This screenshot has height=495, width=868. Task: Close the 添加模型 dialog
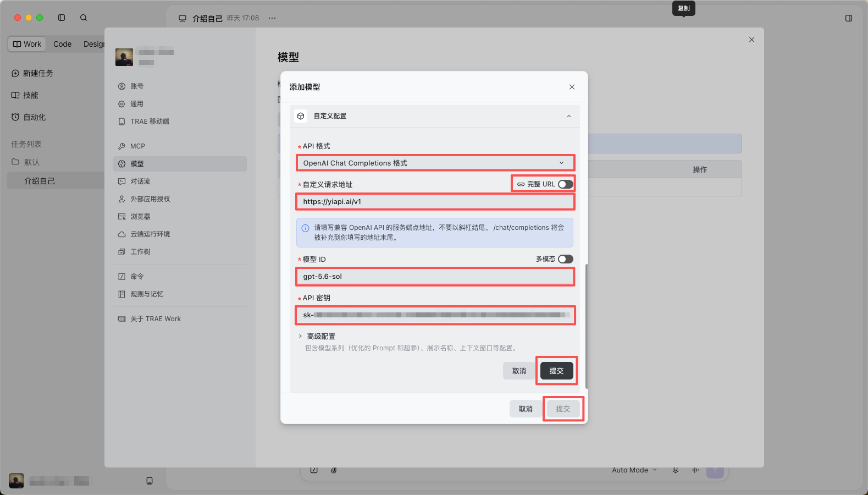coord(572,87)
